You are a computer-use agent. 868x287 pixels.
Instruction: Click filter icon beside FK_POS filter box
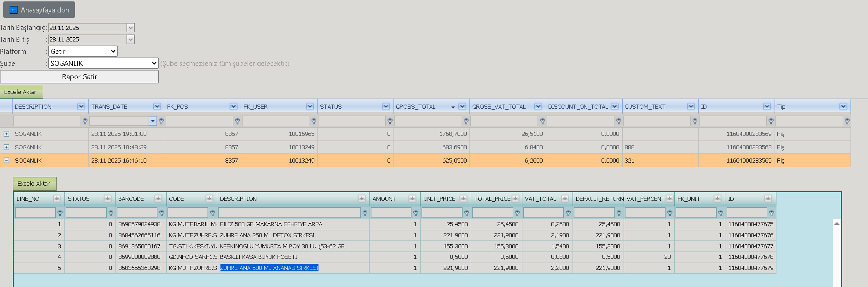point(237,121)
